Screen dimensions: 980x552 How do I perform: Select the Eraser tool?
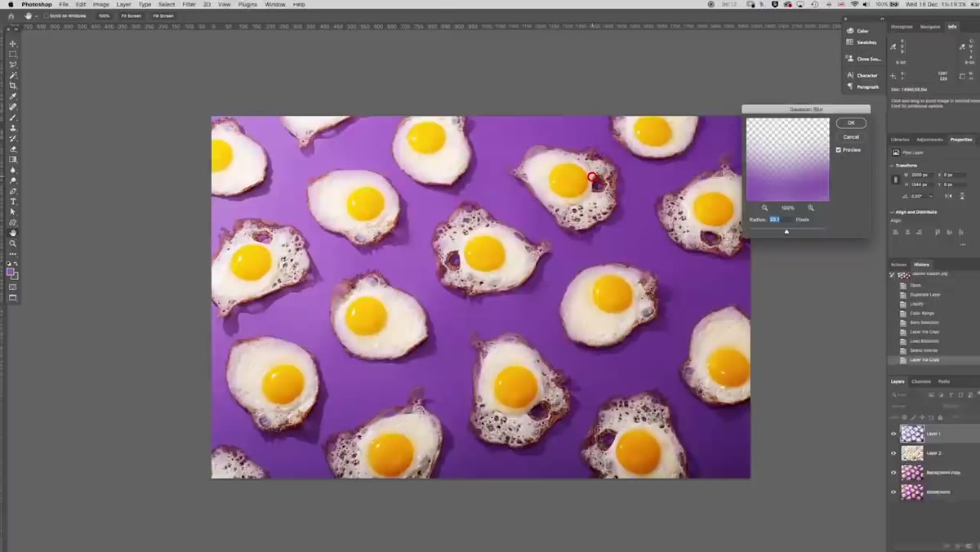tap(12, 149)
